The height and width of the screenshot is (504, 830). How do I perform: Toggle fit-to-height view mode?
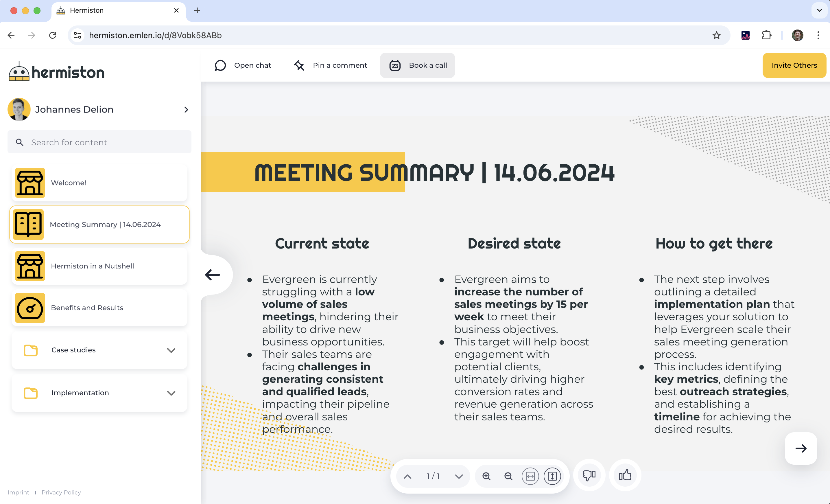[552, 476]
